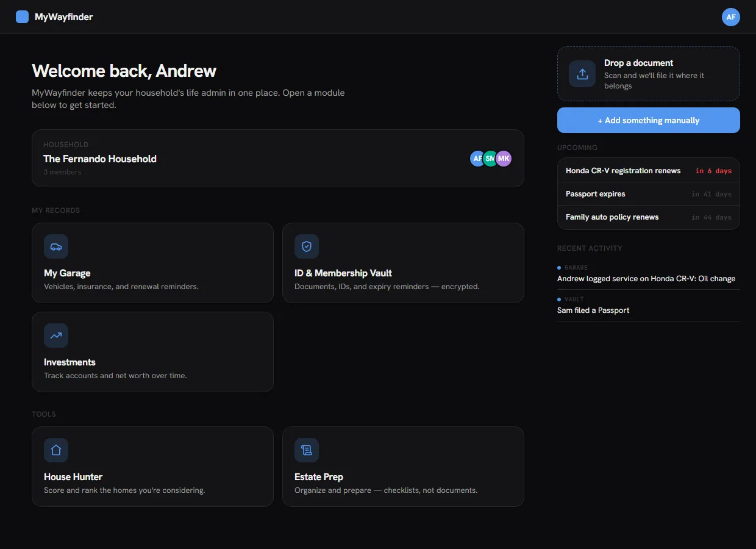Viewport: 756px width, 549px height.
Task: Click the 'in 44 days' due label
Action: [711, 217]
